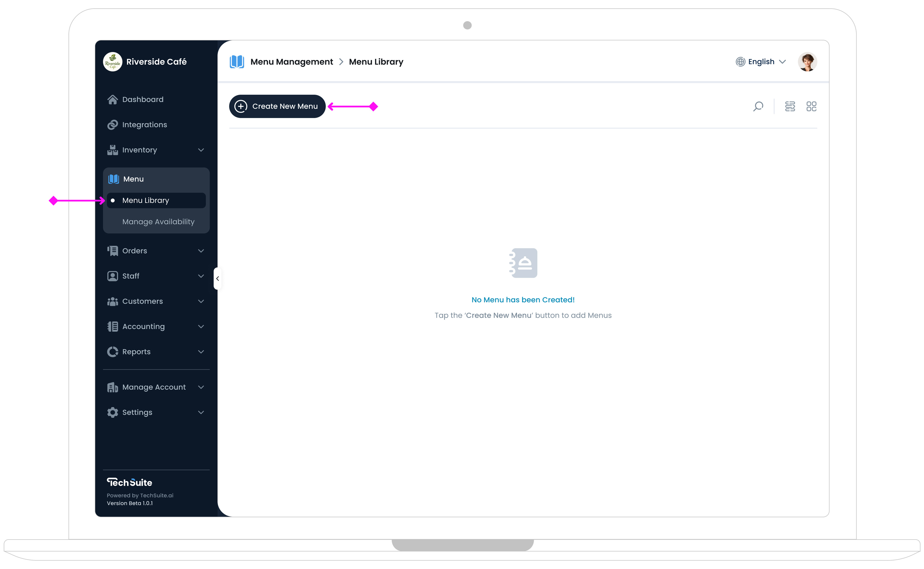Screen dimensions: 924x569
Task: Switch to list view layout
Action: (x=790, y=107)
